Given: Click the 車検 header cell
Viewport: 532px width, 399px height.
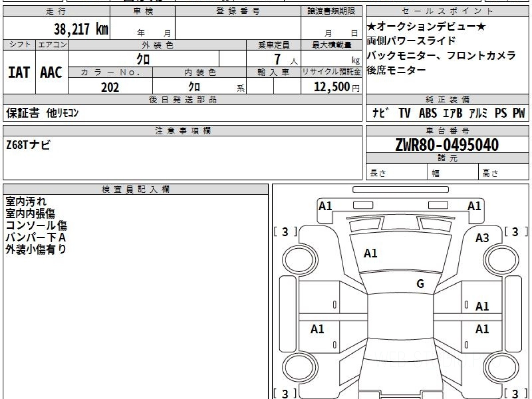Looking at the screenshot, I should tap(142, 12).
